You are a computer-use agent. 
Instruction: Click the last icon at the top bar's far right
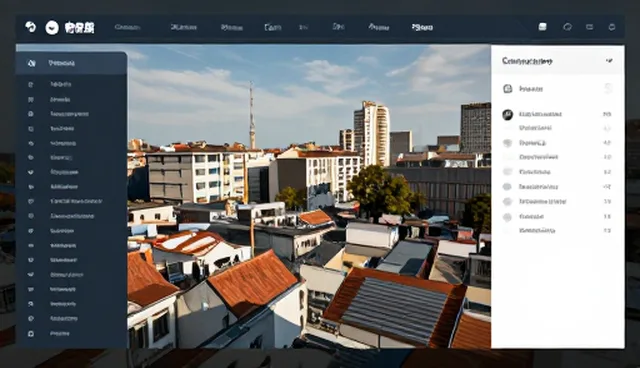[611, 27]
